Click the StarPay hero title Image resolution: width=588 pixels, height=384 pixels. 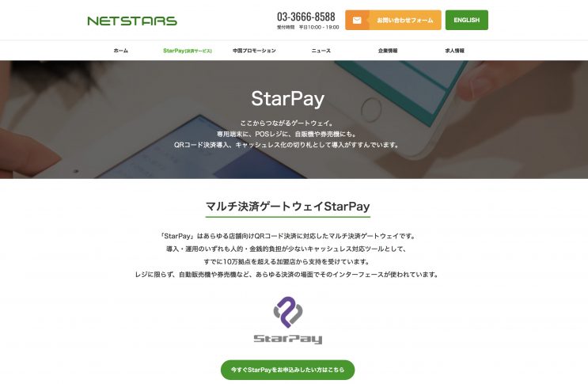click(287, 99)
